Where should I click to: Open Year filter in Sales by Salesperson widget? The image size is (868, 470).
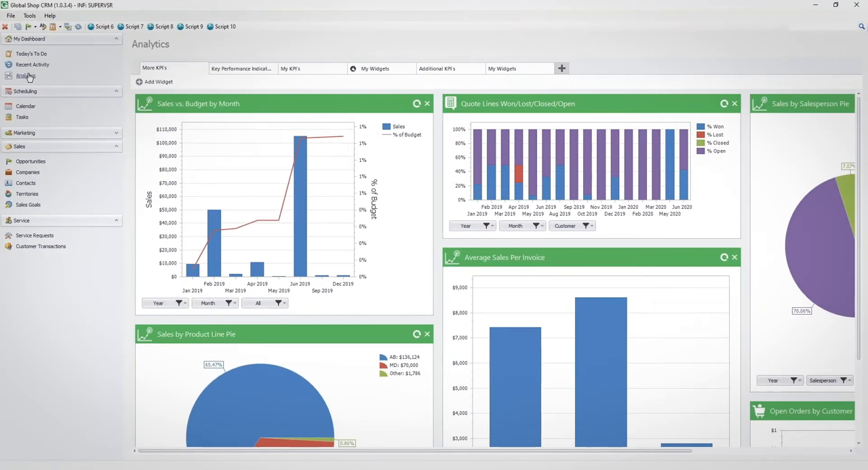780,380
